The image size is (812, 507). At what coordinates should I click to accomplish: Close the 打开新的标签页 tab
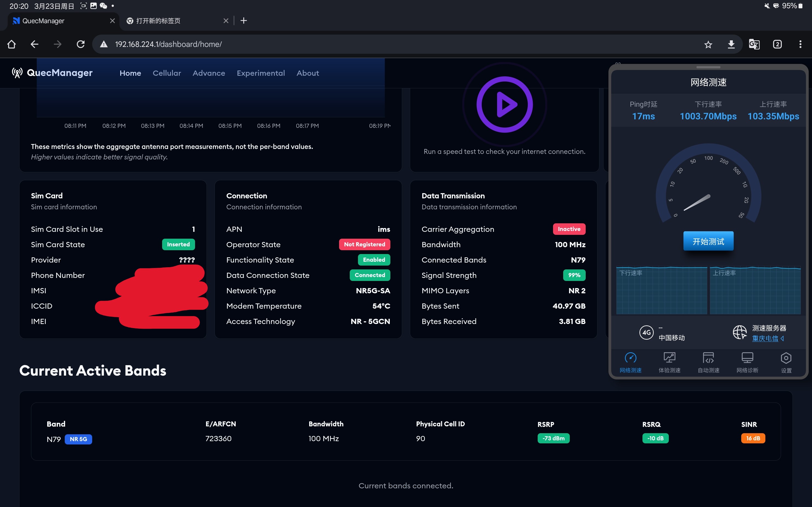pos(226,21)
